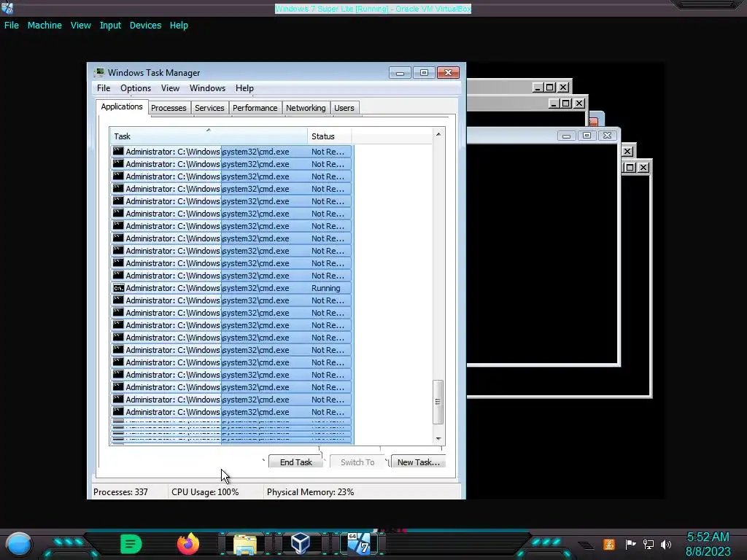Minimize the Windows Task Manager window
This screenshot has height=560, width=747.
(x=400, y=72)
